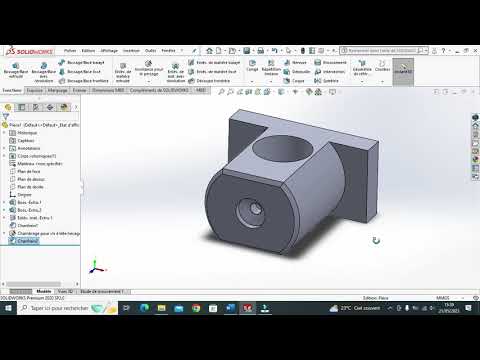Switch to the Etude de mouvement 1 tab

pos(103,291)
